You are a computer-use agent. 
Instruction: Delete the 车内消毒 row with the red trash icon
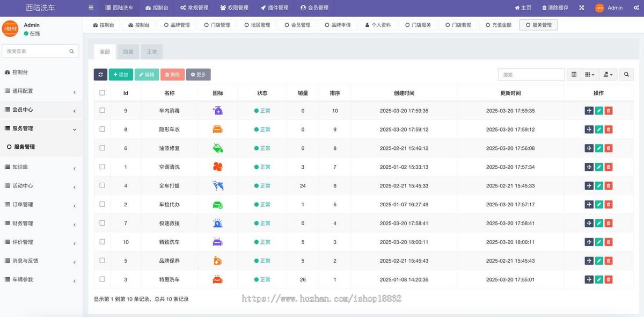[x=608, y=111]
